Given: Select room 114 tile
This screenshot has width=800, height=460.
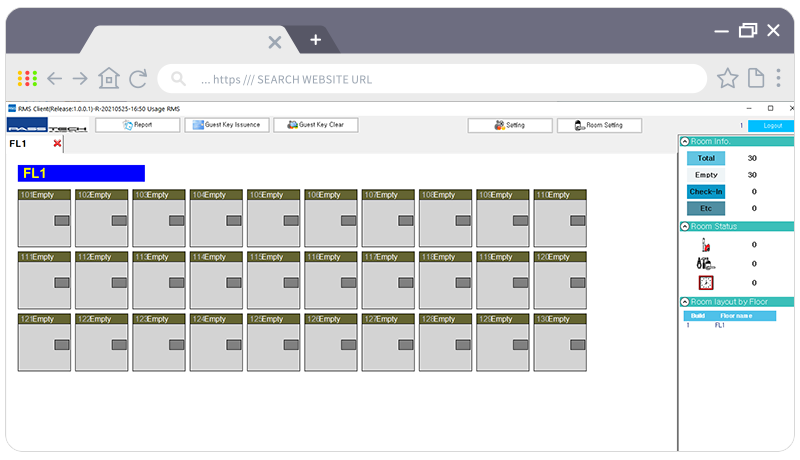Looking at the screenshot, I should pos(216,280).
